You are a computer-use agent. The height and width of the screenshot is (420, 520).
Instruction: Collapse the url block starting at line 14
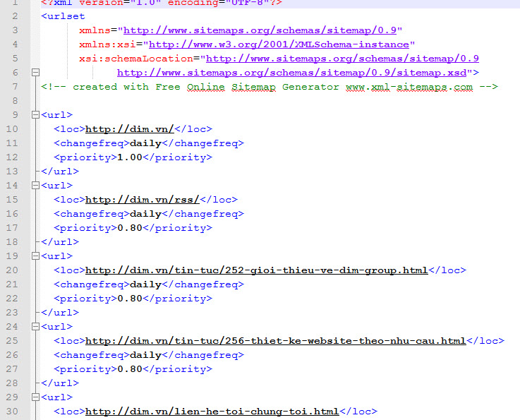(x=35, y=185)
